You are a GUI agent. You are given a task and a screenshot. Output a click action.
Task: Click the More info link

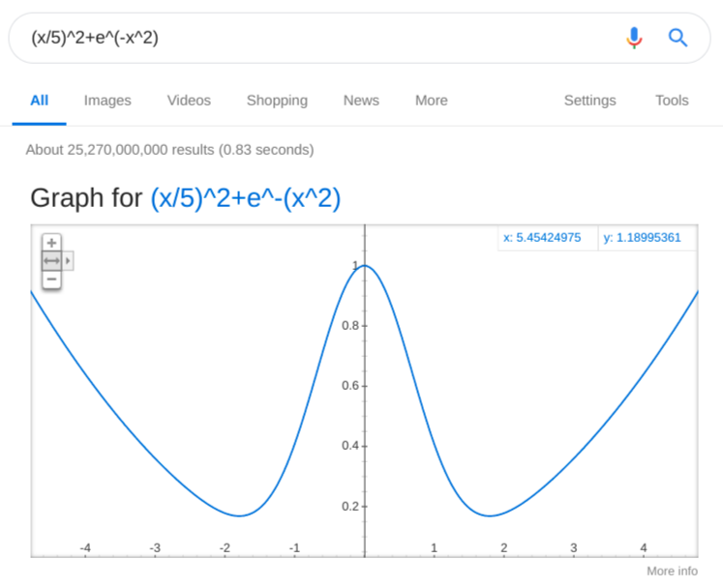pos(672,572)
